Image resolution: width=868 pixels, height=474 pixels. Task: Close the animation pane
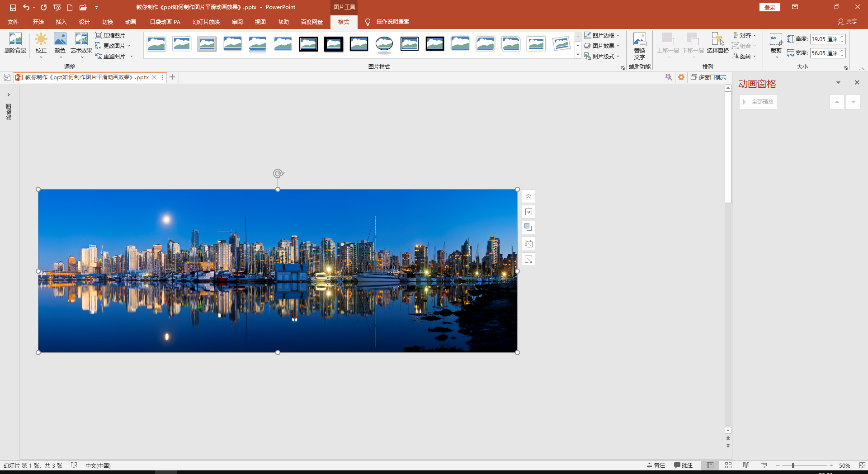(857, 82)
